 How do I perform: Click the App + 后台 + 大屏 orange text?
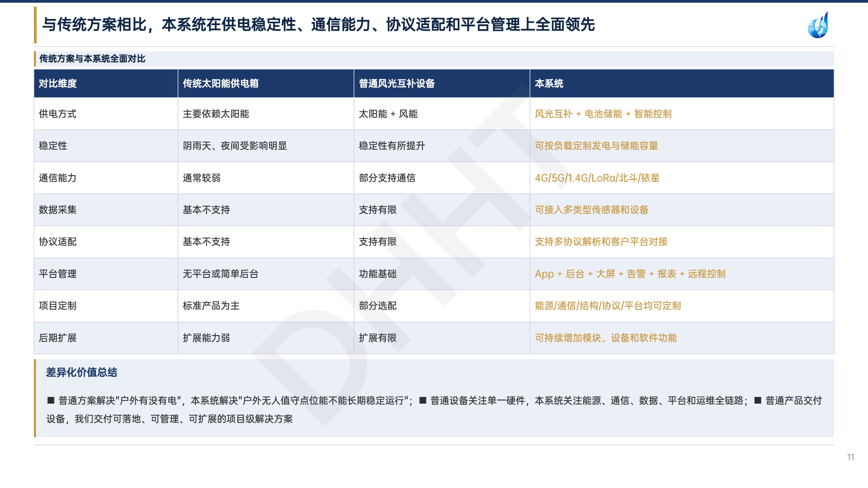[x=575, y=274]
